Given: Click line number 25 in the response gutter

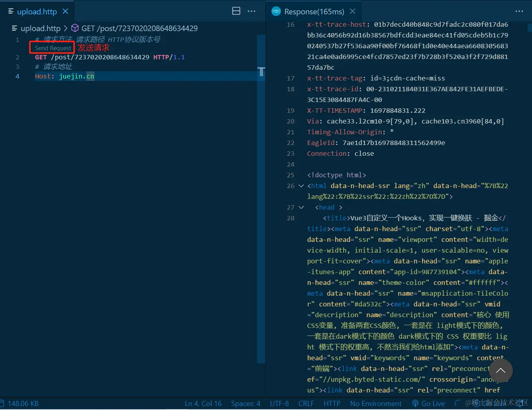Looking at the screenshot, I should coord(291,175).
